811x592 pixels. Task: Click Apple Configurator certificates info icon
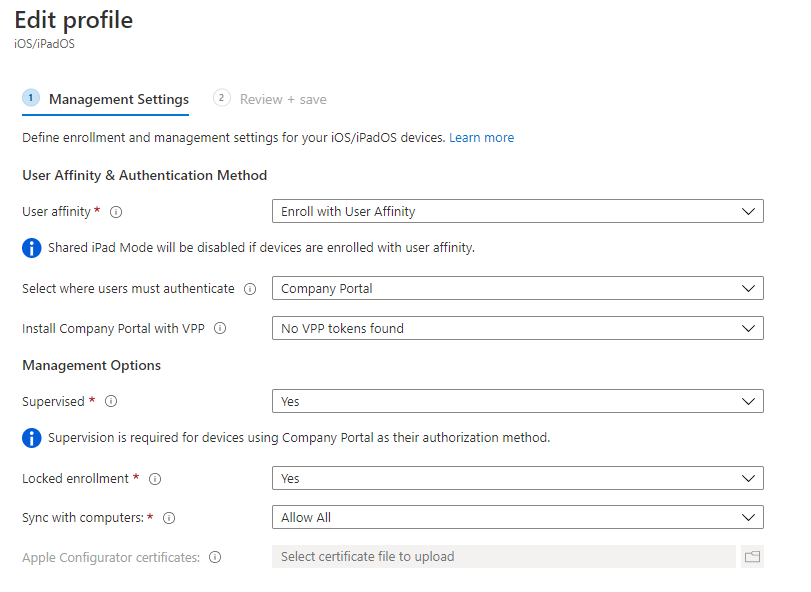215,557
